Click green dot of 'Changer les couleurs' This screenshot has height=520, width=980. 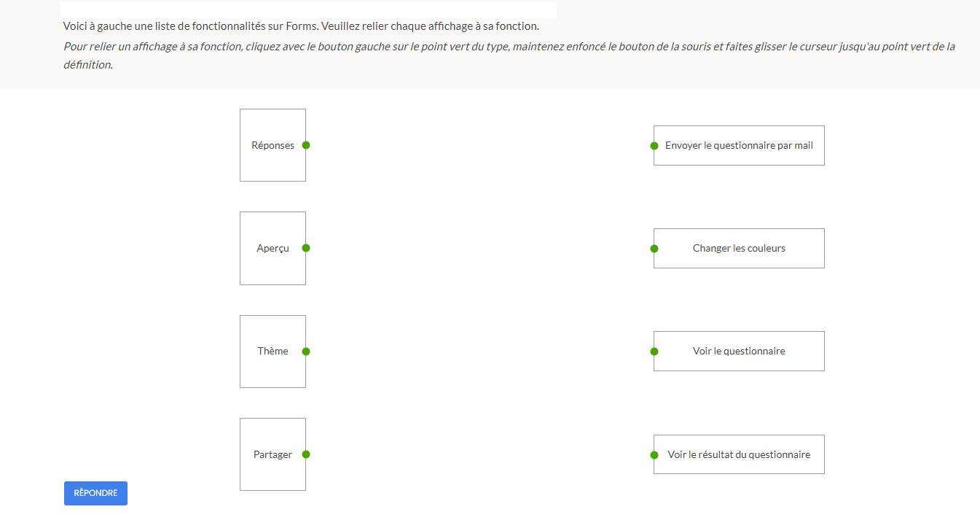tap(654, 249)
